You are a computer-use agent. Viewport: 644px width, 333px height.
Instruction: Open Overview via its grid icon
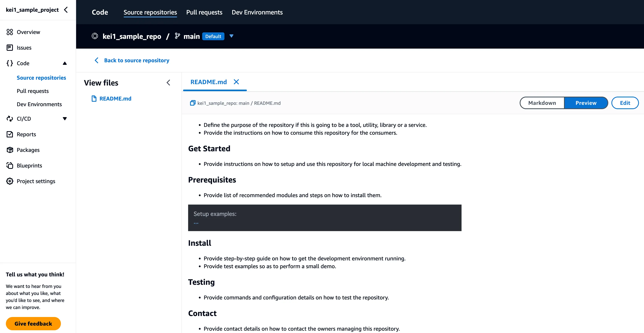[x=10, y=32]
